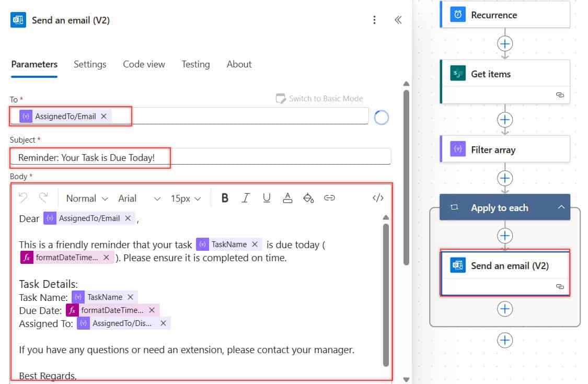This screenshot has width=588, height=384.
Task: Switch to the Code view tab
Action: [x=144, y=64]
